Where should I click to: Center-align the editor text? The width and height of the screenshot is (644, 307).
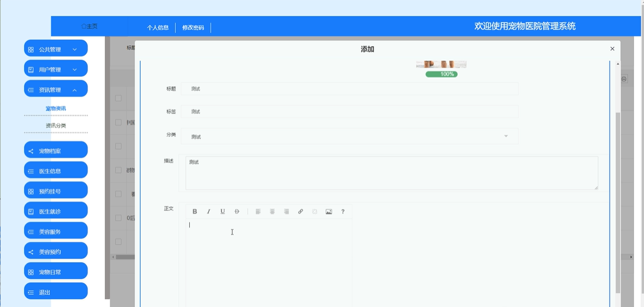272,211
